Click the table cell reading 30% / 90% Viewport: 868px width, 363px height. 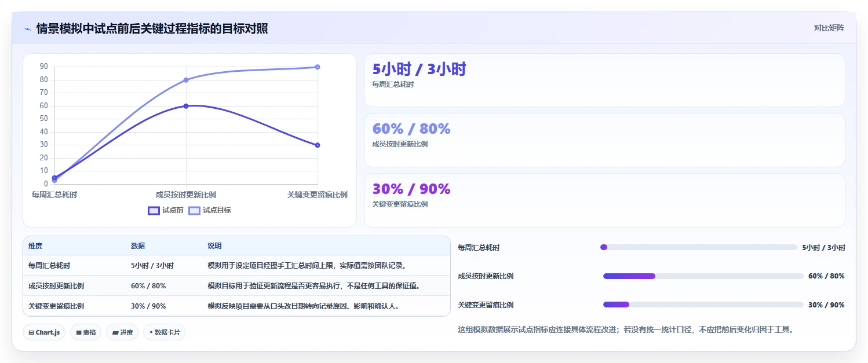tap(148, 306)
